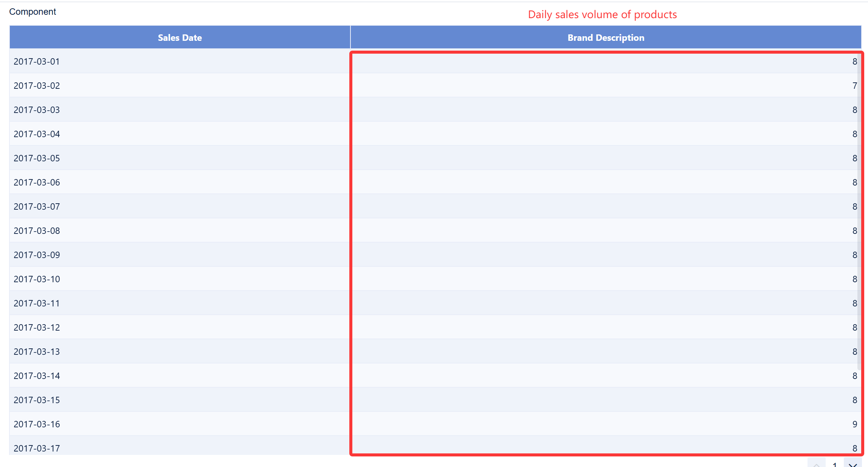
Task: Select the 2017-03-01 date cell
Action: 37,62
